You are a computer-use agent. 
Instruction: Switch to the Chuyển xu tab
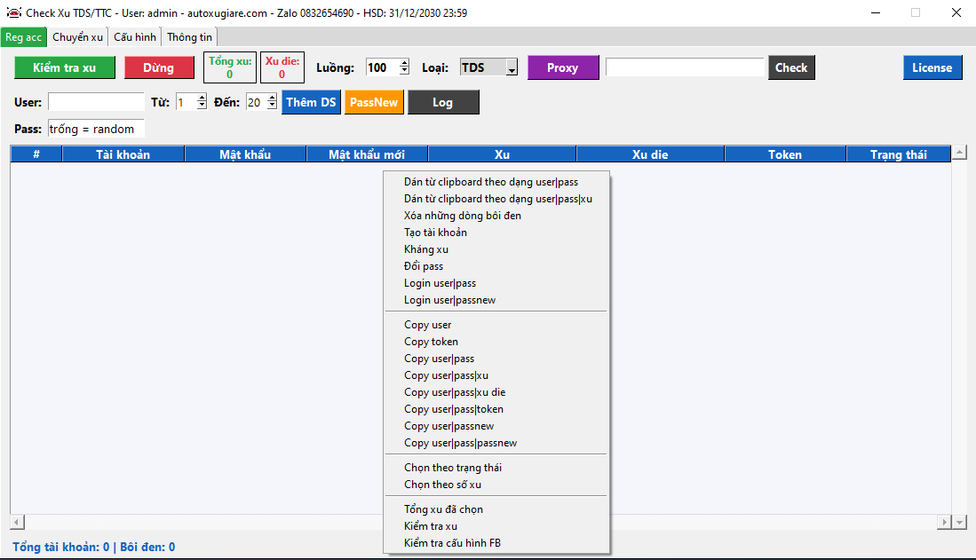[77, 37]
